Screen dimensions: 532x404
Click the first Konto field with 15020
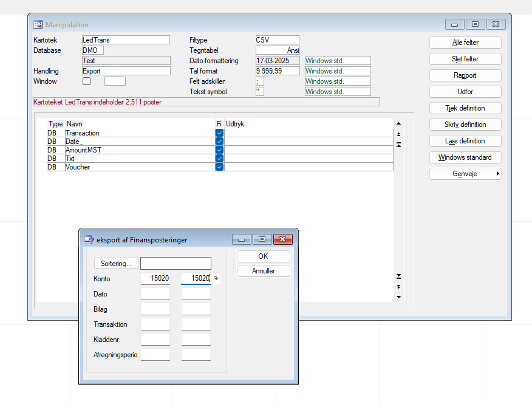155,278
